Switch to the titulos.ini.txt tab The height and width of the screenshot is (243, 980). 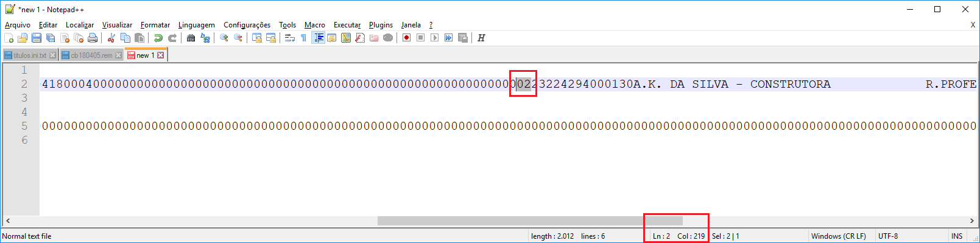point(30,55)
